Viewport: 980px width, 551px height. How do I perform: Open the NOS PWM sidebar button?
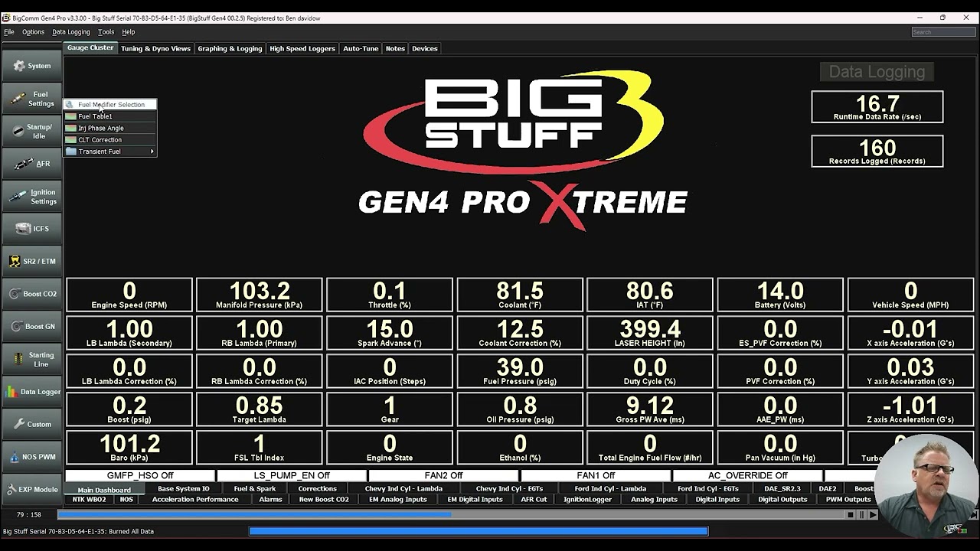click(x=31, y=457)
